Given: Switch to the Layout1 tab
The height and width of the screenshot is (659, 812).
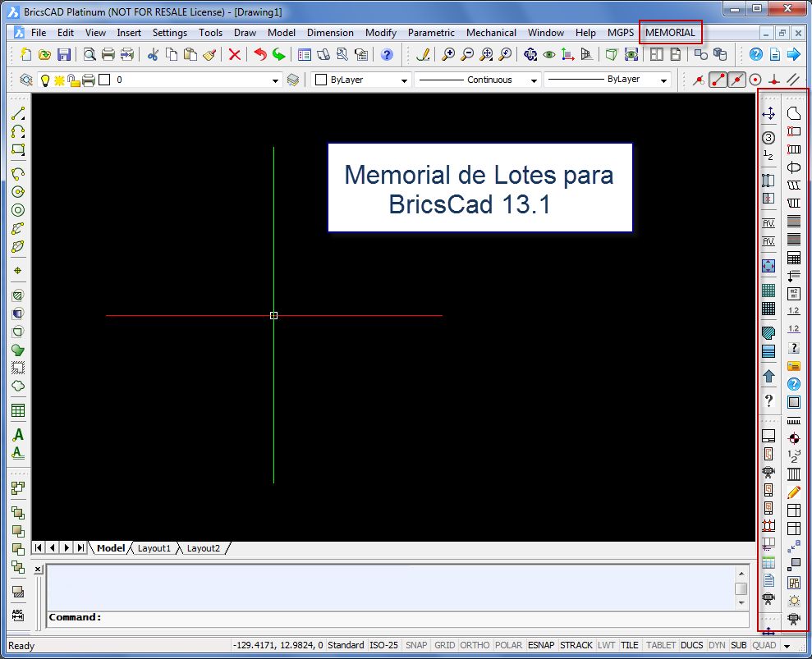Looking at the screenshot, I should 154,548.
